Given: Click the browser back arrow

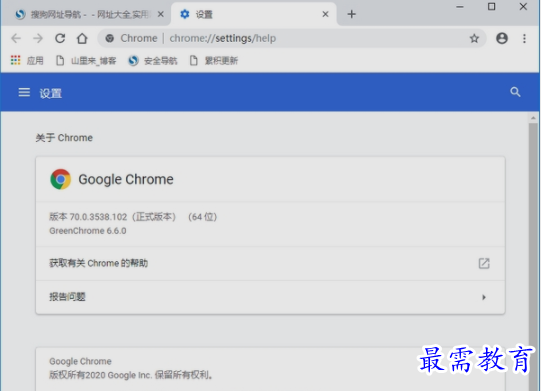Looking at the screenshot, I should tap(16, 38).
